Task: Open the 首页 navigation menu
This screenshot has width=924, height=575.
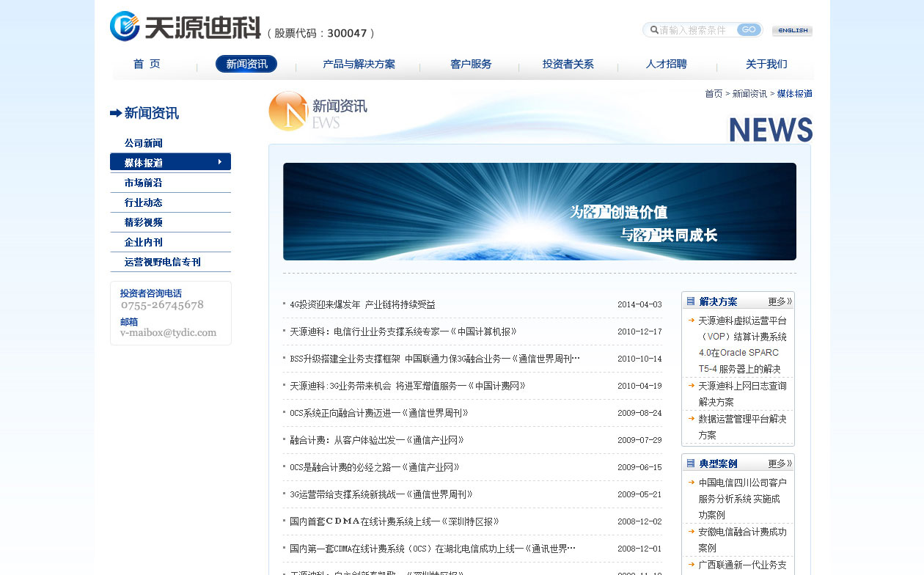Action: click(147, 65)
